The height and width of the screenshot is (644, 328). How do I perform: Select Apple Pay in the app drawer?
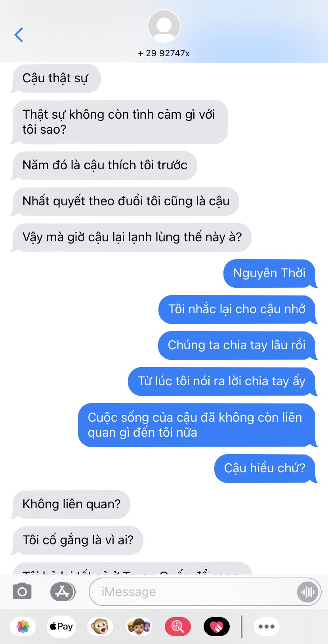tap(61, 627)
